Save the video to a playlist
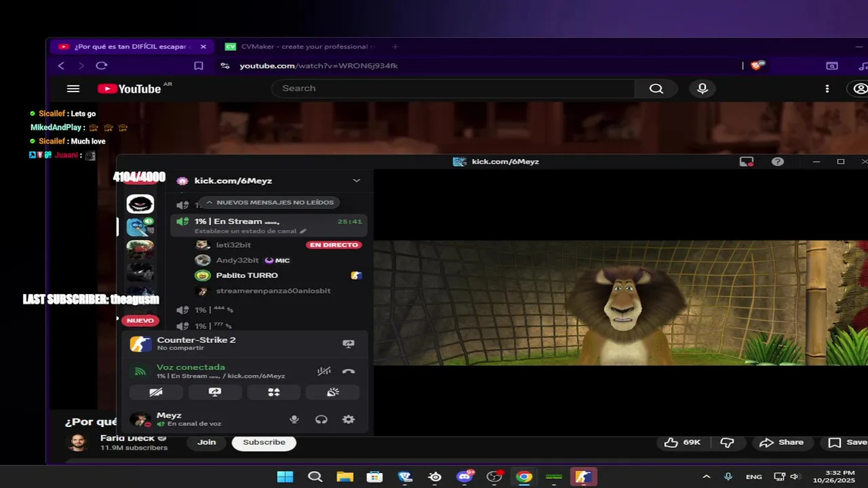 click(848, 443)
